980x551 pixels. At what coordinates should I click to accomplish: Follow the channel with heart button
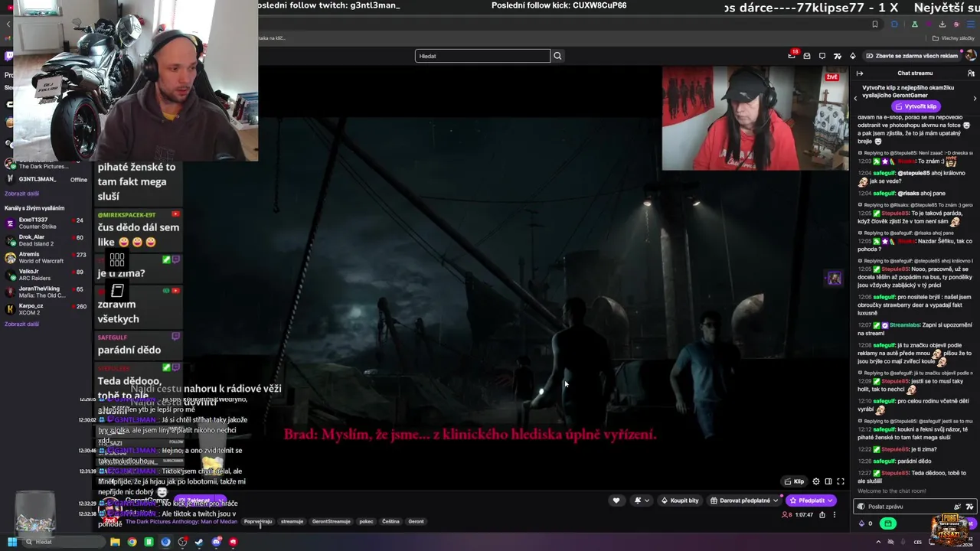(616, 500)
